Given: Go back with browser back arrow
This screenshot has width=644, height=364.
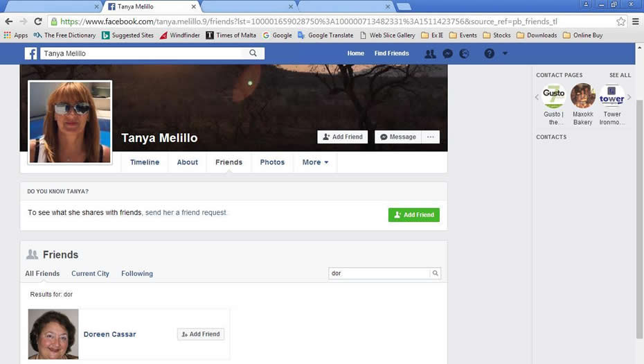Looking at the screenshot, I should coord(9,21).
